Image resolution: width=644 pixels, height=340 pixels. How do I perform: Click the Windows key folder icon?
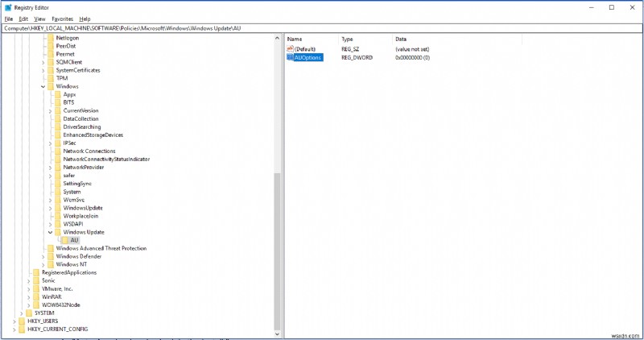pyautogui.click(x=51, y=86)
